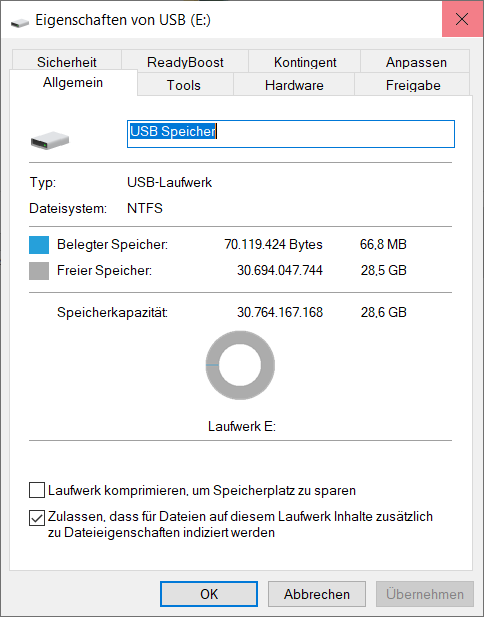Click the Abbrechen button
The height and width of the screenshot is (617, 484).
[317, 594]
